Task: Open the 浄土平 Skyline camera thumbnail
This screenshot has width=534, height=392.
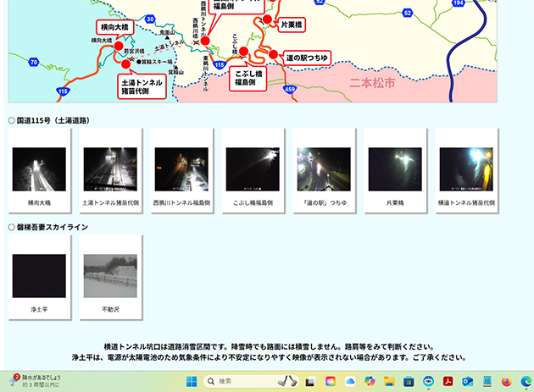Action: coord(39,275)
